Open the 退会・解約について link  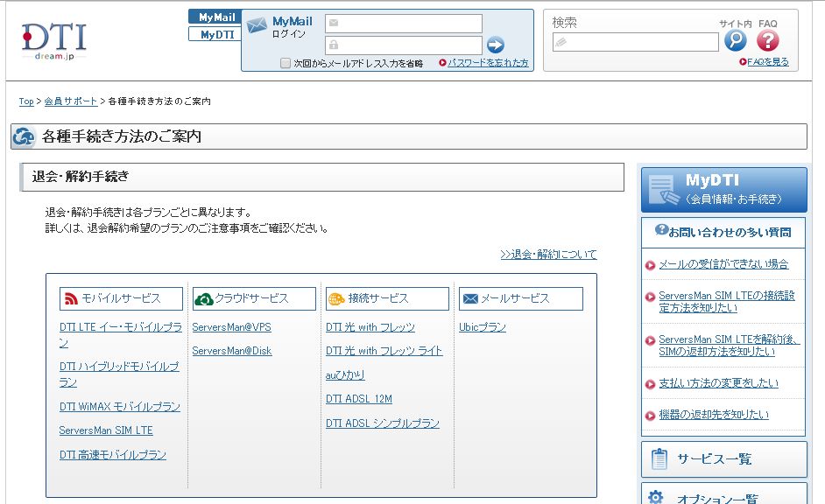[x=548, y=255]
